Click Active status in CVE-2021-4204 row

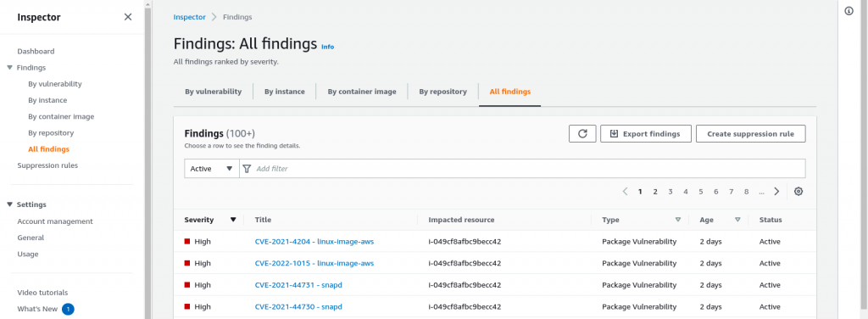770,242
